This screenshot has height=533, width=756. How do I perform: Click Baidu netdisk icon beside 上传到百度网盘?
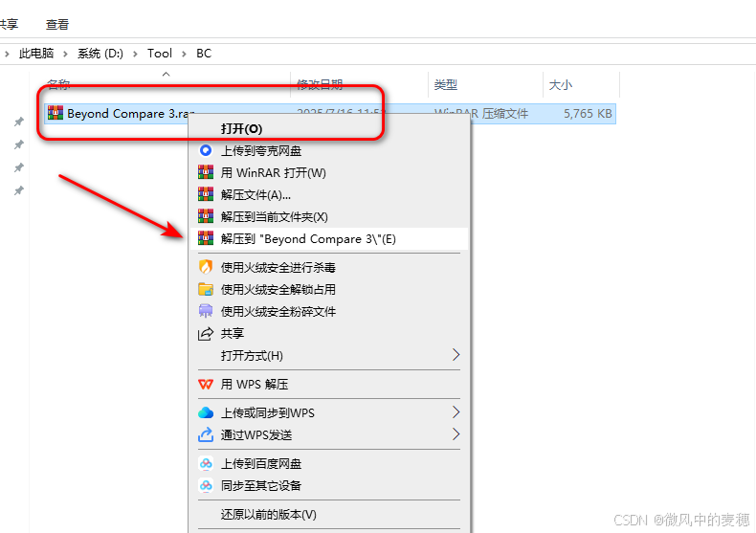206,463
